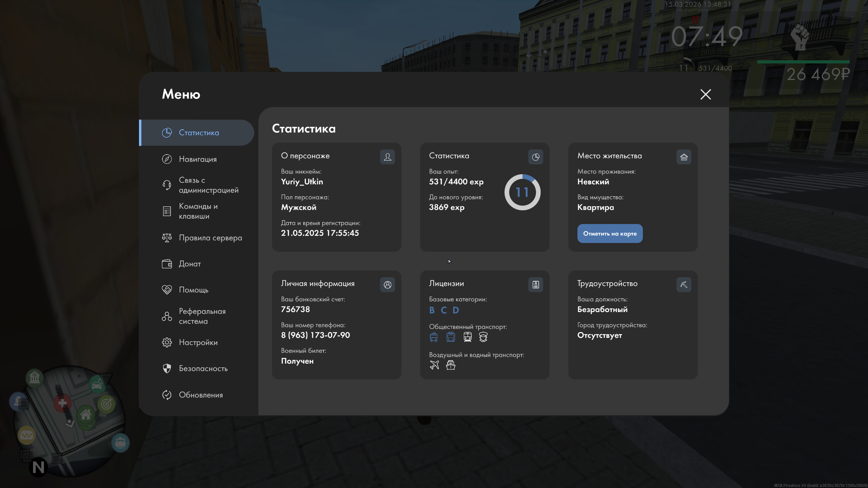The height and width of the screenshot is (488, 868).
Task: Click the level 11 experience progress ring
Action: (x=522, y=192)
